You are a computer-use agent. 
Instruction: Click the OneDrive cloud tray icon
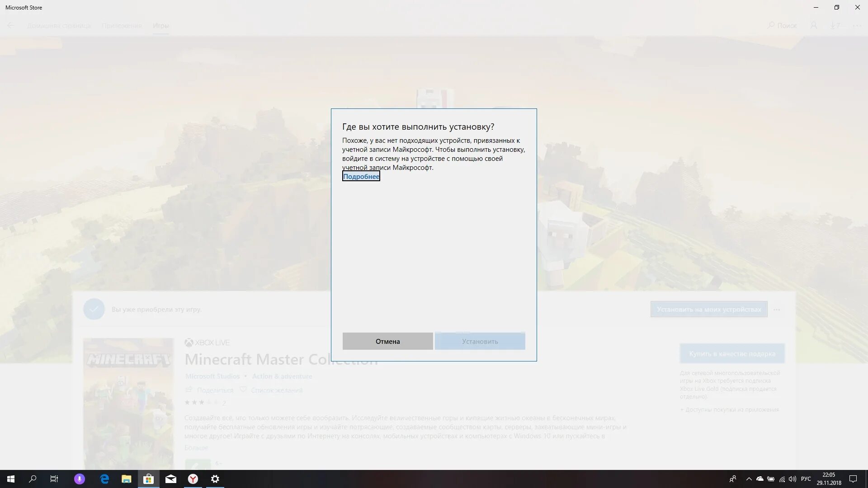pyautogui.click(x=760, y=479)
